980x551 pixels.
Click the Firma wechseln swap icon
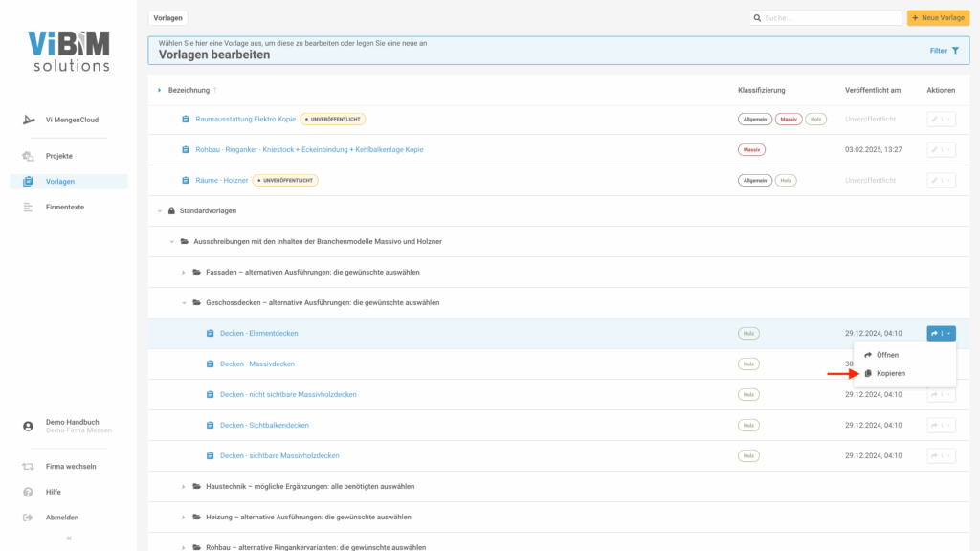[x=28, y=467]
